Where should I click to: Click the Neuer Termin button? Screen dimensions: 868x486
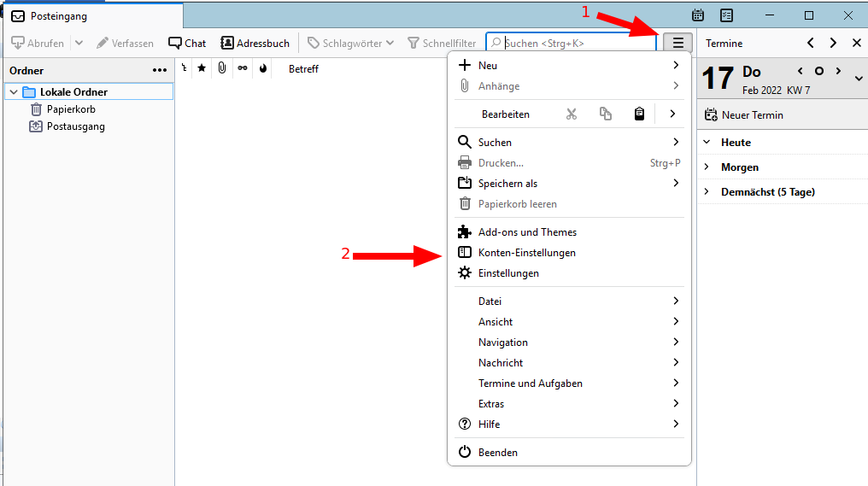(743, 114)
